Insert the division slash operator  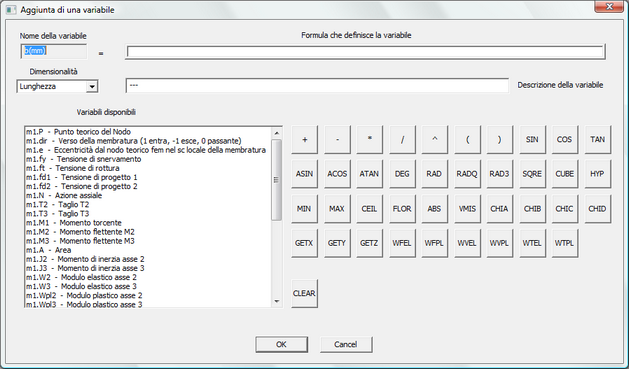click(402, 139)
